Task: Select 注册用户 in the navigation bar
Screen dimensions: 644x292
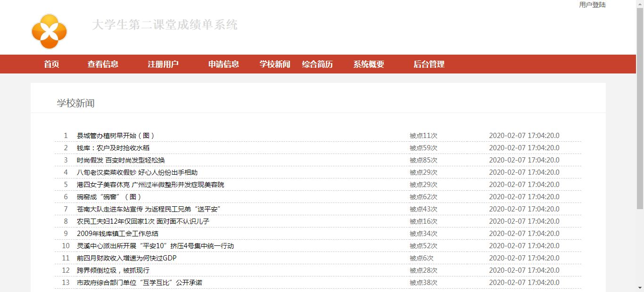Action: [163, 64]
